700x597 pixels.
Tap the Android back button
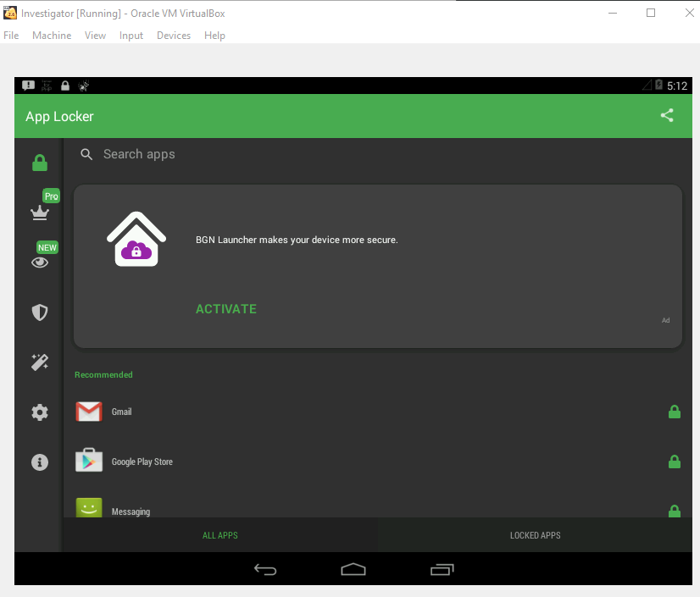[x=265, y=569]
